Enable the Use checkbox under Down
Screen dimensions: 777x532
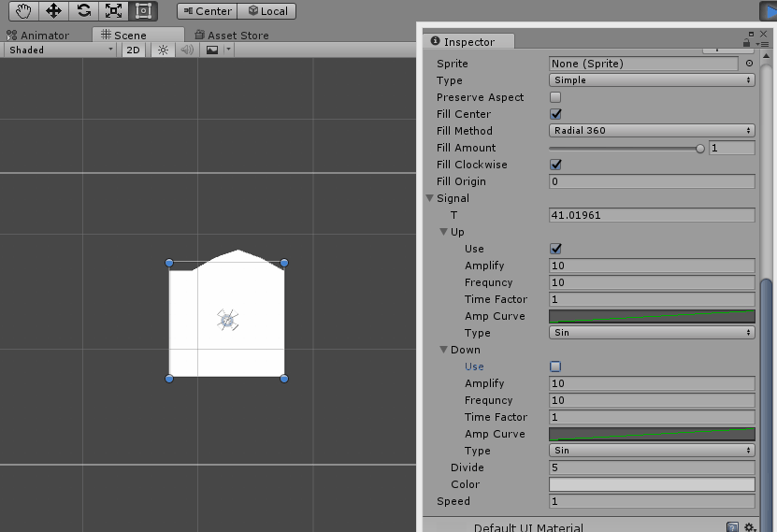555,367
